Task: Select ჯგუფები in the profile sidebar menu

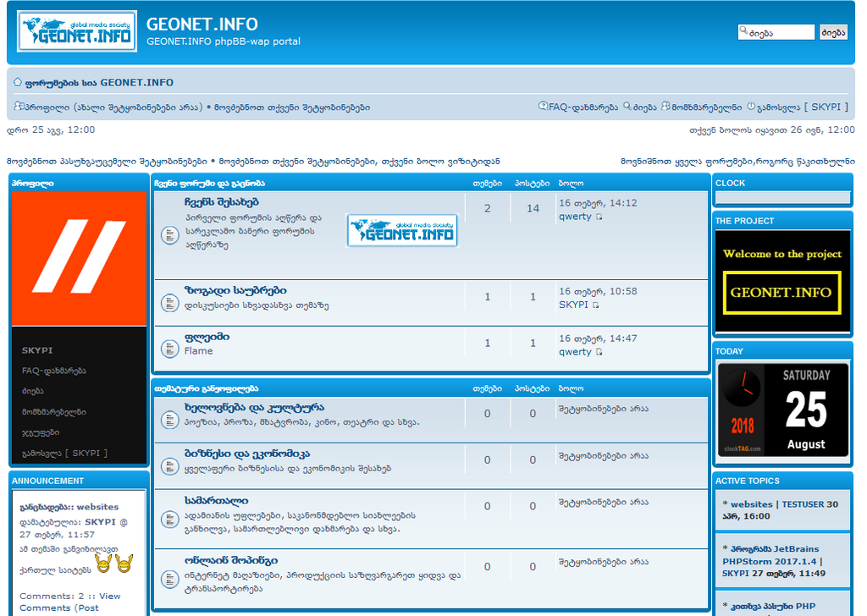Action: point(41,432)
